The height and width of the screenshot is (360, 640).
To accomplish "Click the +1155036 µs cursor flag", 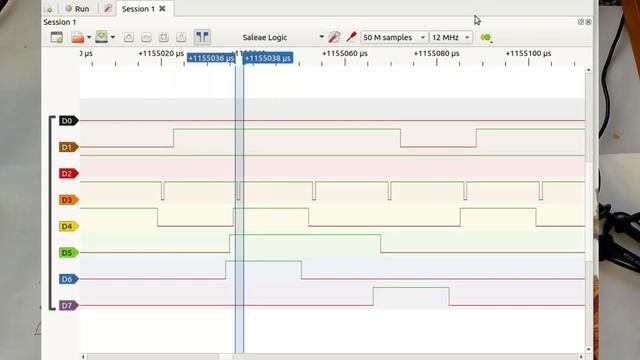I will (x=211, y=58).
